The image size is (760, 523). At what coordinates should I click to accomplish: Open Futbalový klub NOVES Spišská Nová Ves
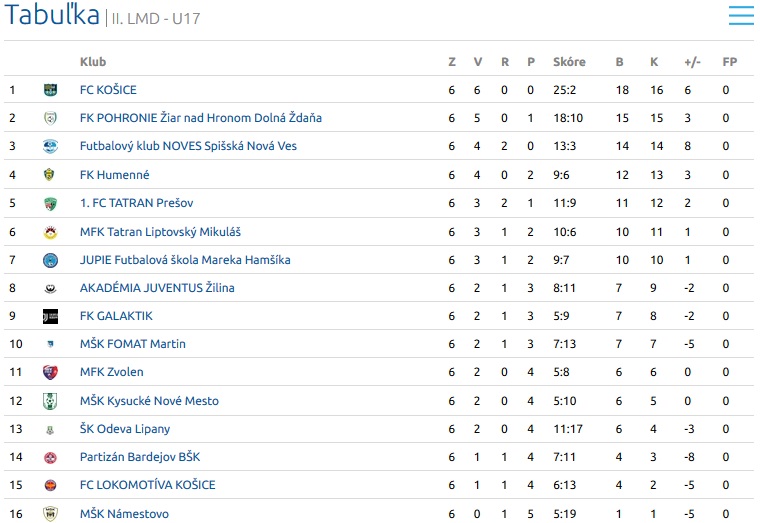coord(188,146)
